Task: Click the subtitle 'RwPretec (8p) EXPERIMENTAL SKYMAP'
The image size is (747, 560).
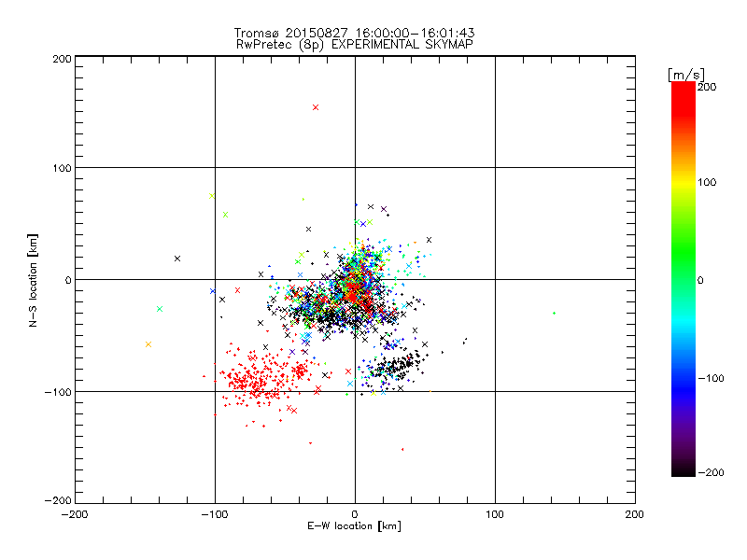Action: tap(355, 45)
